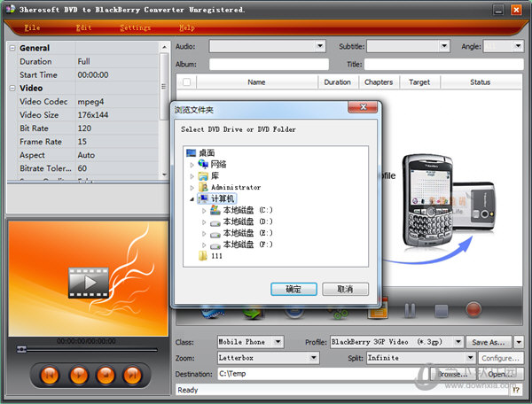Click the Save As button
Screen dimensions: 532x404
489,342
